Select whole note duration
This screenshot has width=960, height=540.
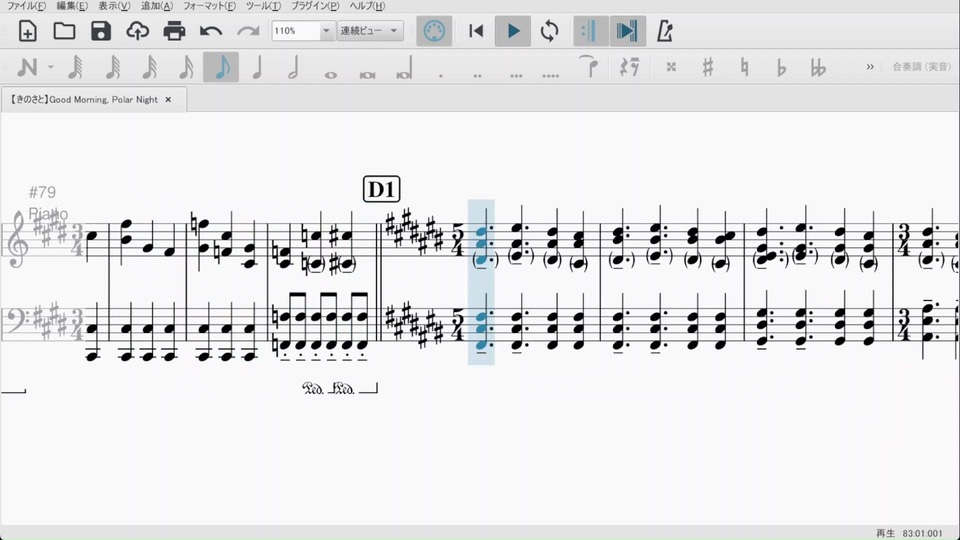click(331, 75)
